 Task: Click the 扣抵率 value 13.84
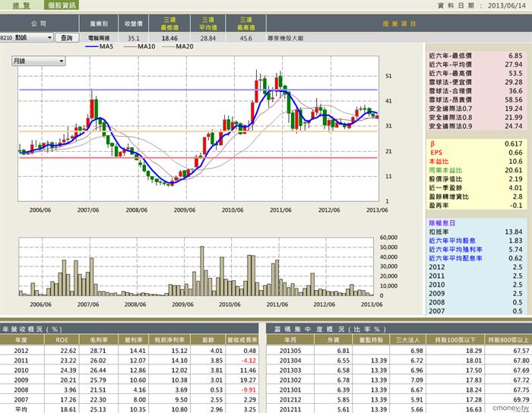pos(514,232)
